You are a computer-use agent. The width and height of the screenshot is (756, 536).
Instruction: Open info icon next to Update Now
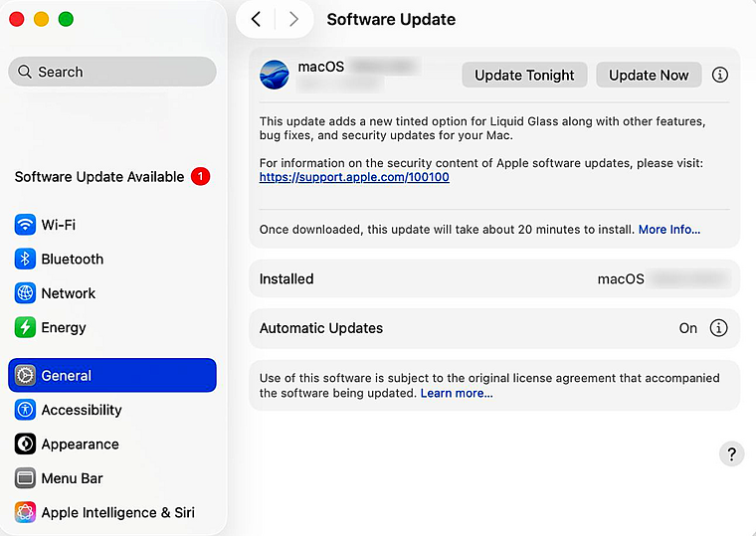coord(720,75)
